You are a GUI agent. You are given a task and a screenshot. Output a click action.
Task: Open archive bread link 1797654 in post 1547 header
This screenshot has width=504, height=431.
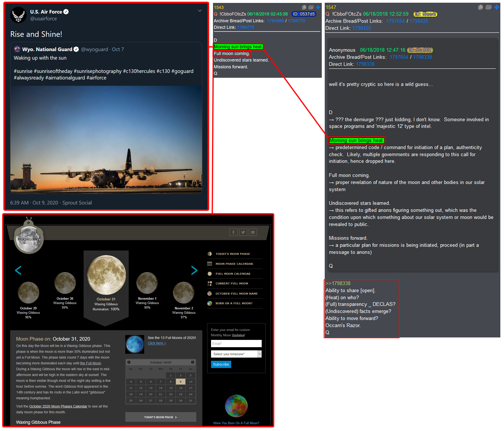[x=395, y=21]
